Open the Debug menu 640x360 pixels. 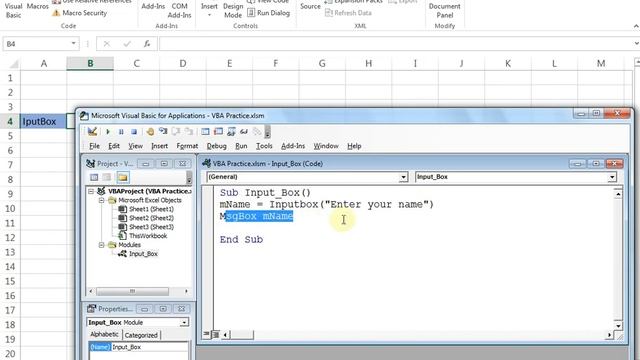pyautogui.click(x=216, y=146)
